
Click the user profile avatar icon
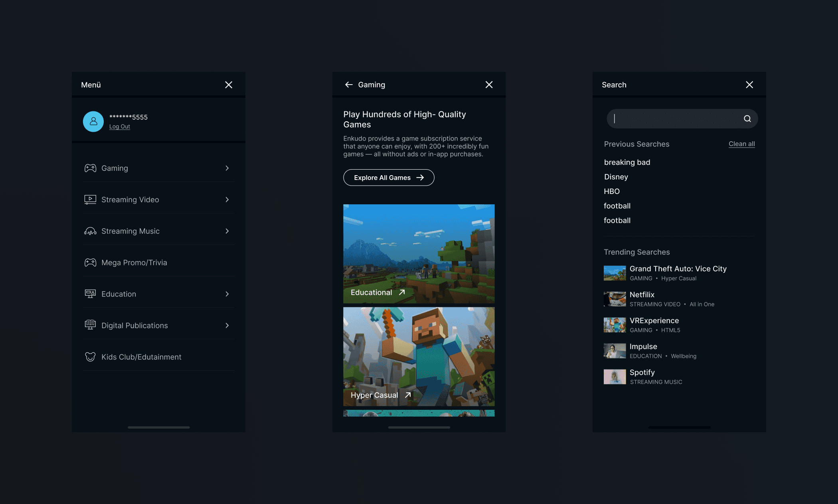click(93, 121)
